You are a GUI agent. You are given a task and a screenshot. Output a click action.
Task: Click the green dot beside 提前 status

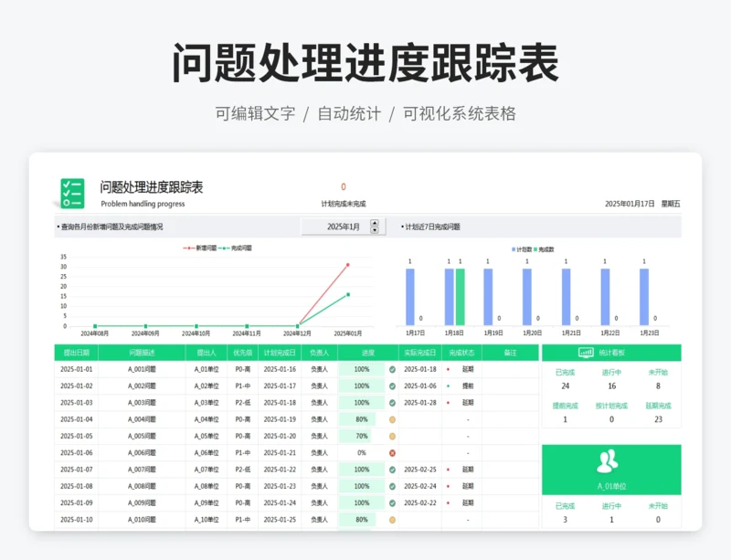coord(449,386)
